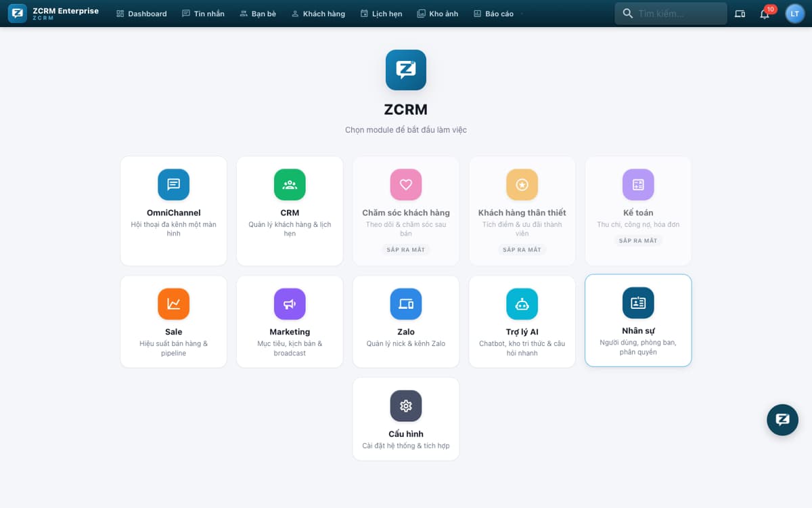The width and height of the screenshot is (812, 508).
Task: Open the floating ZCRM chat button
Action: (782, 419)
